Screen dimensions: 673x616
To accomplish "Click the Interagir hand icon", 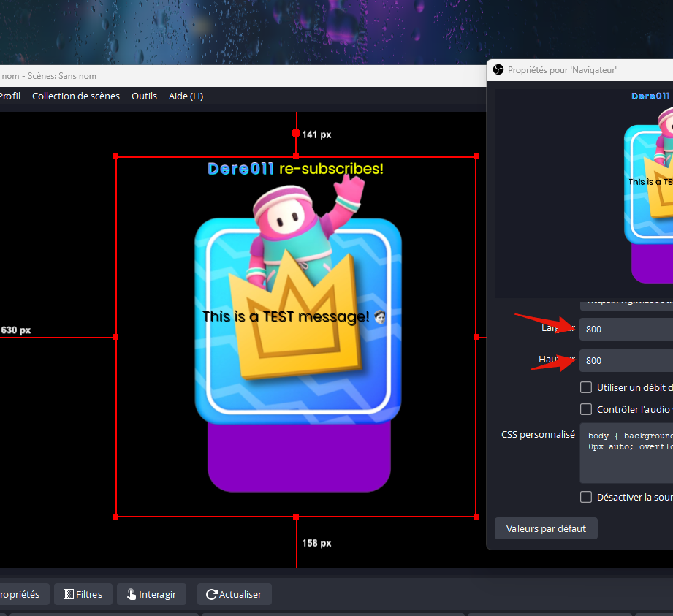I will [x=132, y=594].
